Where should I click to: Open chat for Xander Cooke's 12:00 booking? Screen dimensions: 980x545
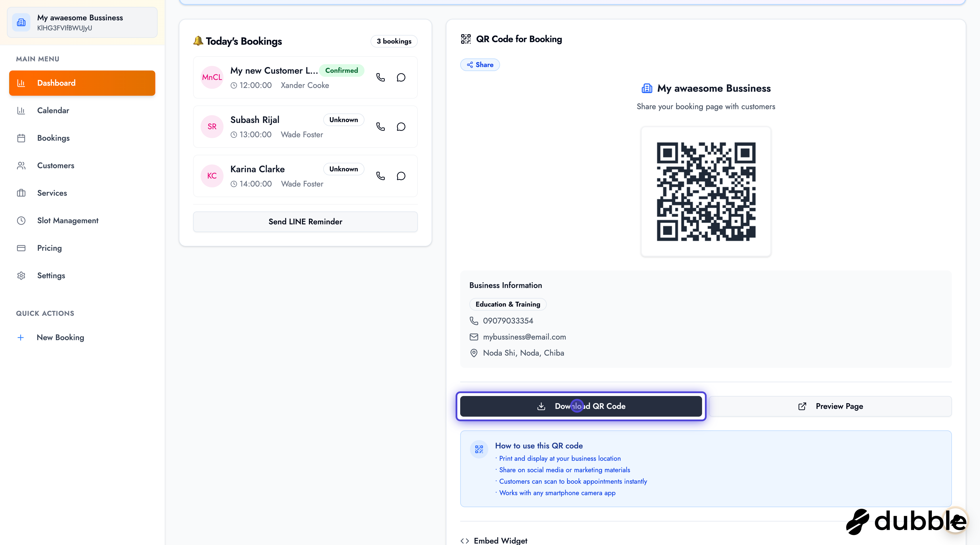[x=401, y=78]
